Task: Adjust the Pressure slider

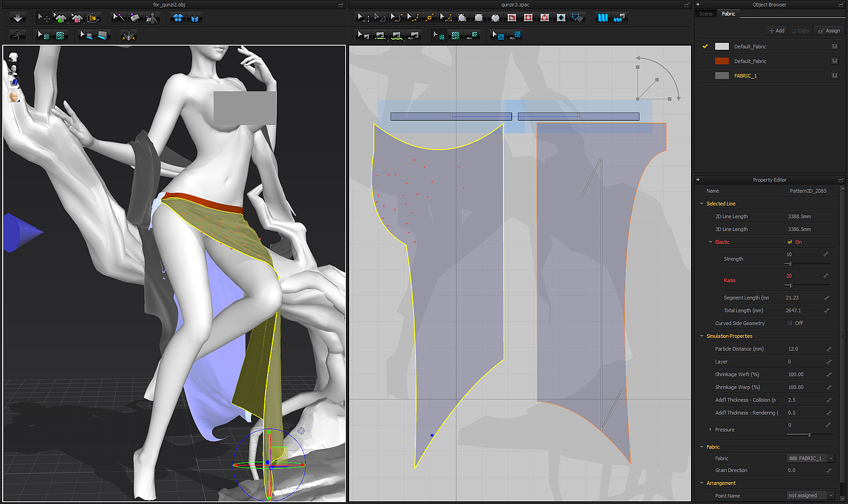Action: pyautogui.click(x=808, y=434)
